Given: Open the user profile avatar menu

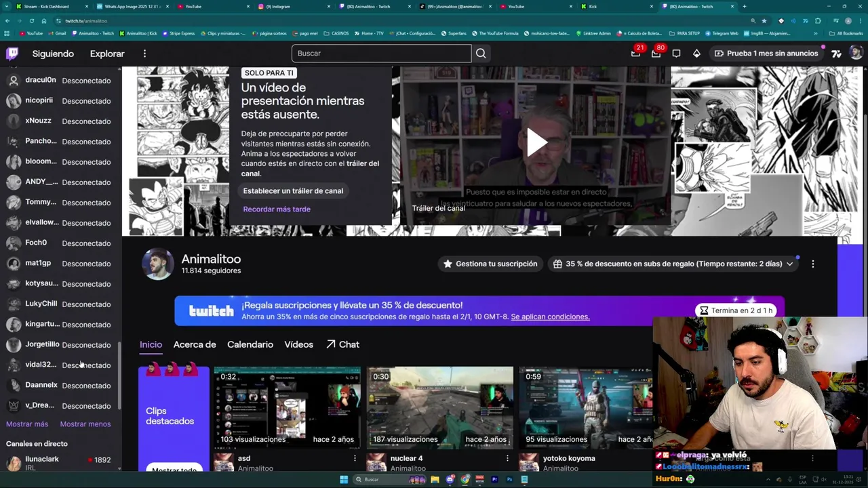Looking at the screenshot, I should click(x=856, y=54).
